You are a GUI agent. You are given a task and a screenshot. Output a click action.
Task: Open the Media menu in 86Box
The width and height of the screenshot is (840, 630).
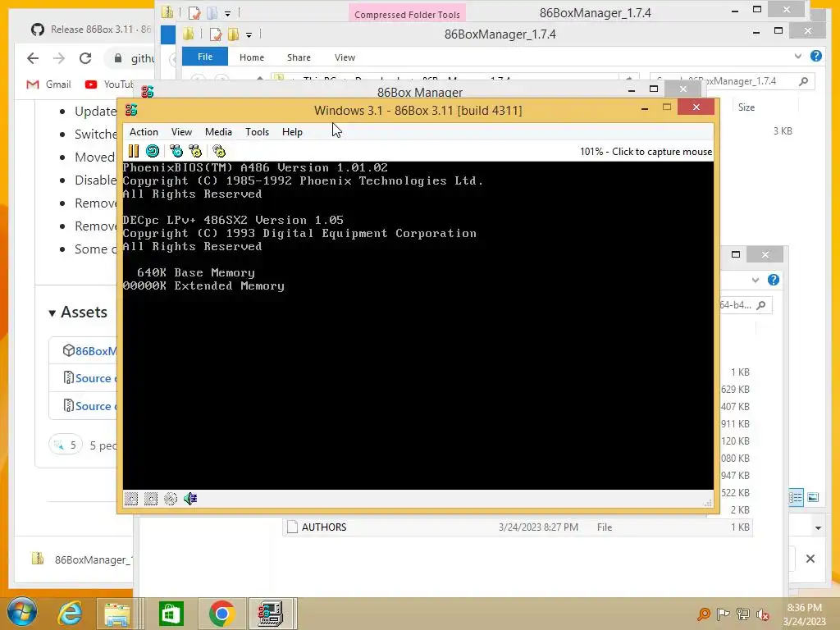point(218,132)
